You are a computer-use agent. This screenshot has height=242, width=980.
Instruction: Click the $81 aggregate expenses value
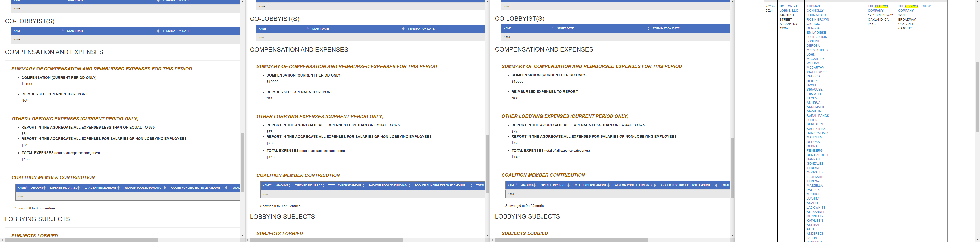pos(25,134)
